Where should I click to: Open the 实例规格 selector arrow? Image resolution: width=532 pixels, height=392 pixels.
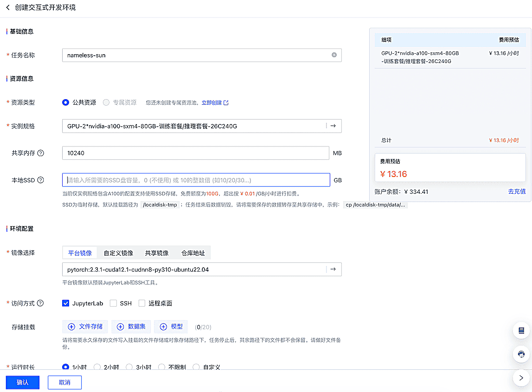click(333, 126)
